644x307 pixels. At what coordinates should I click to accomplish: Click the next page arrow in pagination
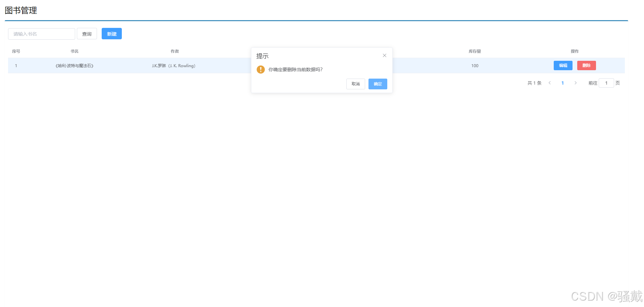tap(576, 83)
